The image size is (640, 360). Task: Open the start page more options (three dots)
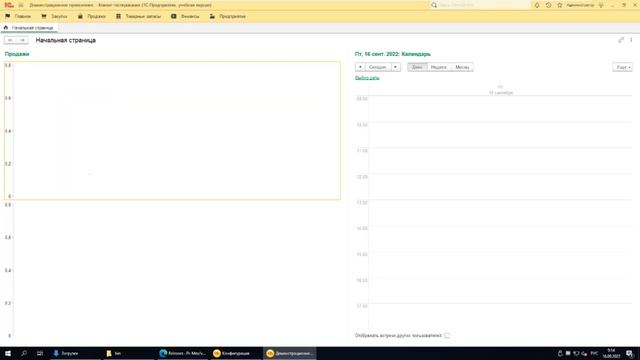[x=631, y=40]
